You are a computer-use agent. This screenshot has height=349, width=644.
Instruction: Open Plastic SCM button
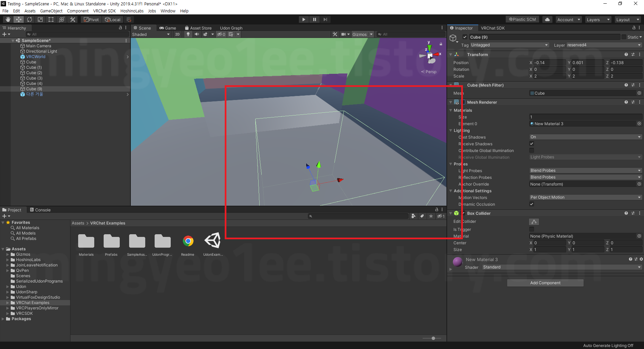(x=522, y=19)
